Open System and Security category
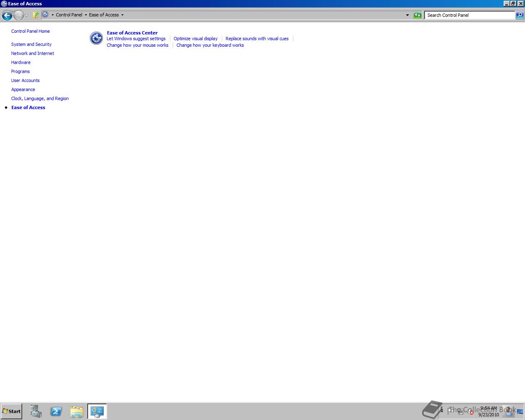The width and height of the screenshot is (525, 420). [31, 44]
